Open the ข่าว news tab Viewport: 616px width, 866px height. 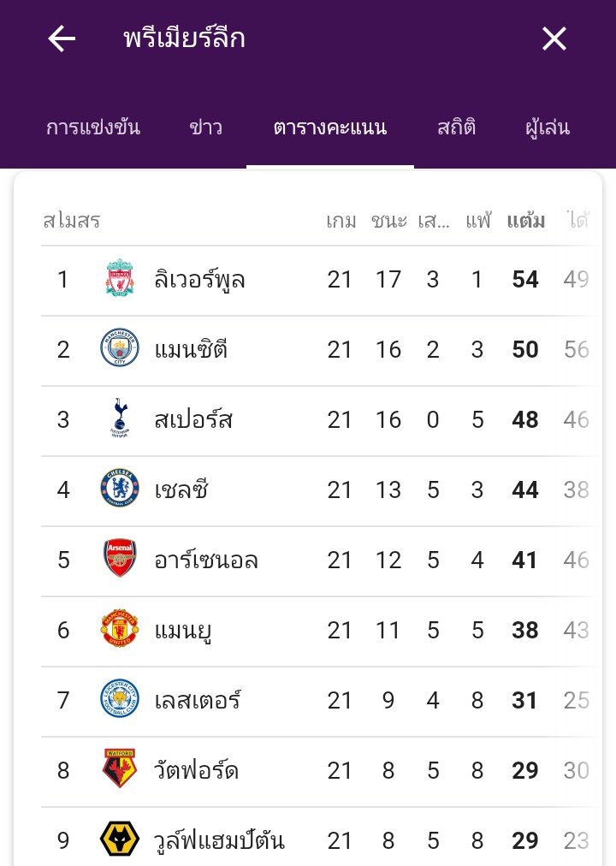tap(206, 128)
